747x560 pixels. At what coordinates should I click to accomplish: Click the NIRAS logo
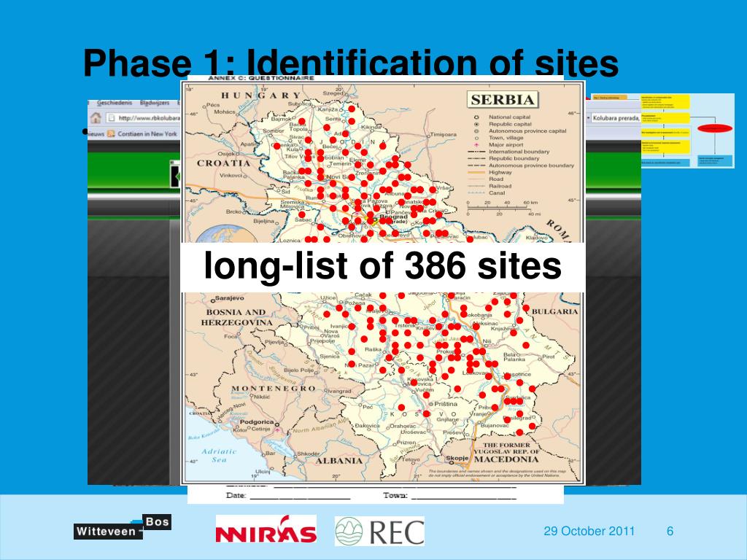pyautogui.click(x=266, y=529)
